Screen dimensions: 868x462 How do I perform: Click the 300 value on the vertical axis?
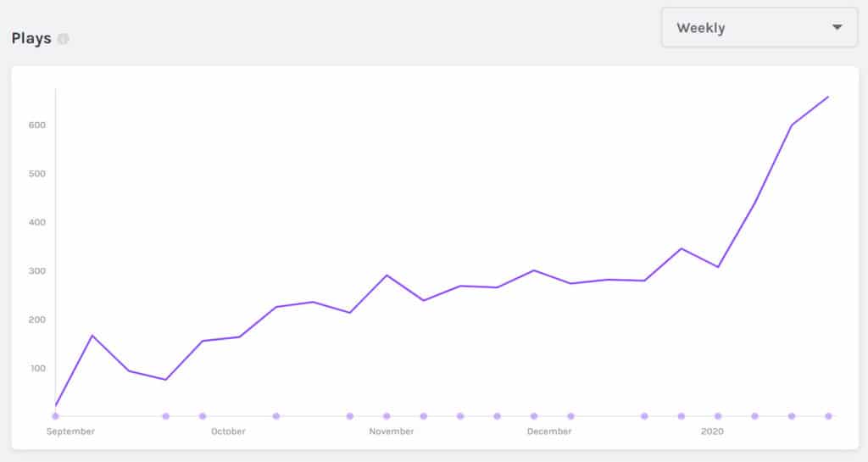[x=35, y=271]
